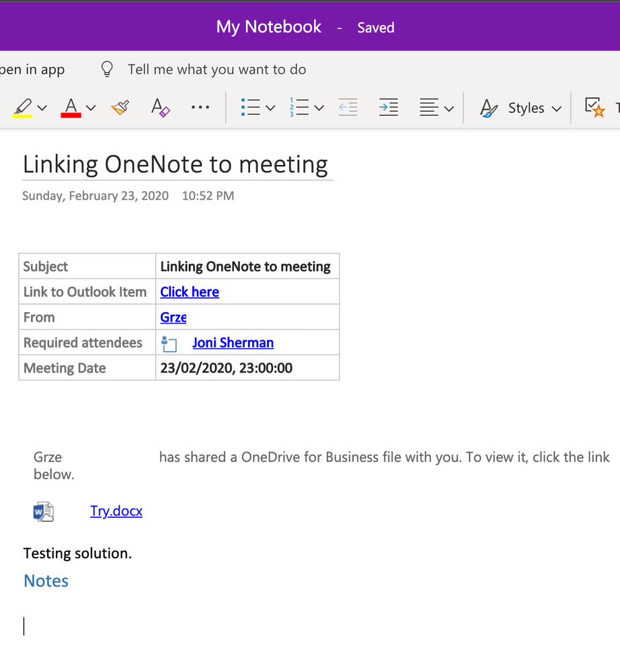Screen dimensions: 620x672
Task: Open the Joni Sherman attendee link
Action: [233, 342]
